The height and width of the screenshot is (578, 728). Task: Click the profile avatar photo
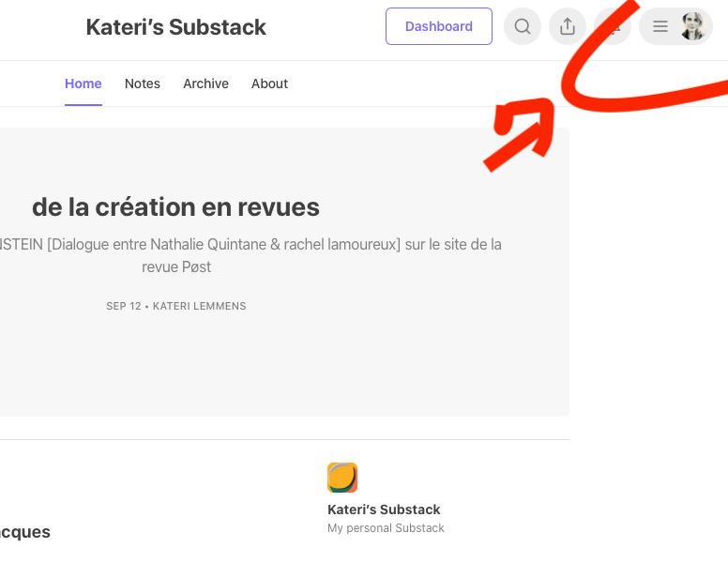pyautogui.click(x=693, y=26)
